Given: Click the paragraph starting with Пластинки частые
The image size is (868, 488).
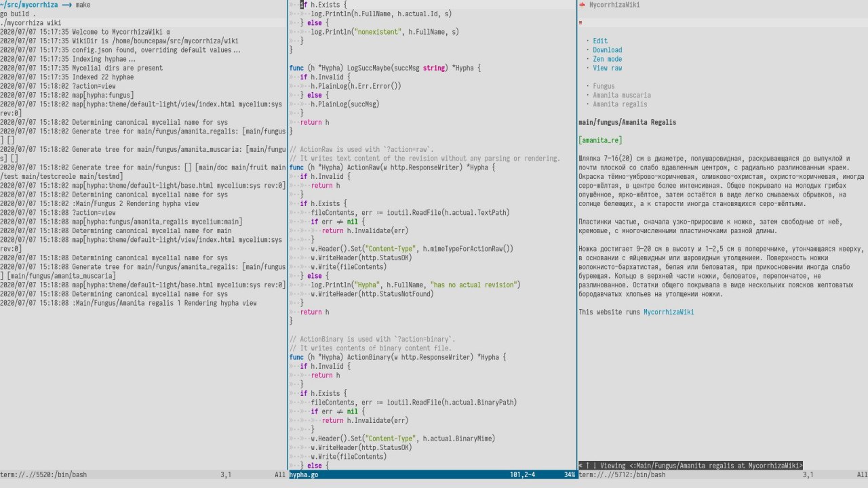Looking at the screenshot, I should [x=712, y=226].
